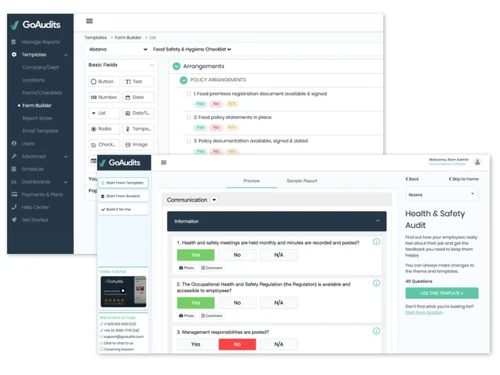Switch to the Sample Report tab
The image size is (500, 375).
[x=302, y=181]
